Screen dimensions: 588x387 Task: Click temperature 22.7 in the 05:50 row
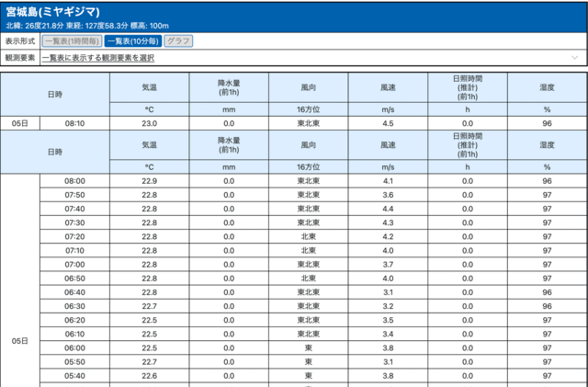149,361
